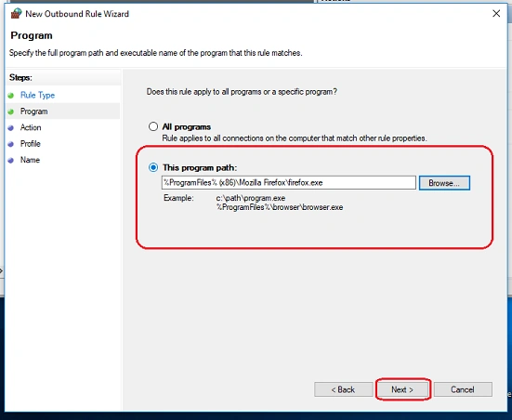Go to Next wizard page
This screenshot has height=420, width=512.
click(402, 389)
